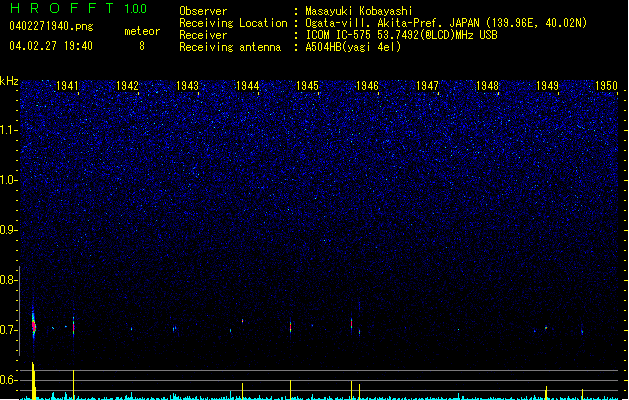This screenshot has width=629, height=400.
Task: Click the HROFFT title text
Action: tap(62, 8)
